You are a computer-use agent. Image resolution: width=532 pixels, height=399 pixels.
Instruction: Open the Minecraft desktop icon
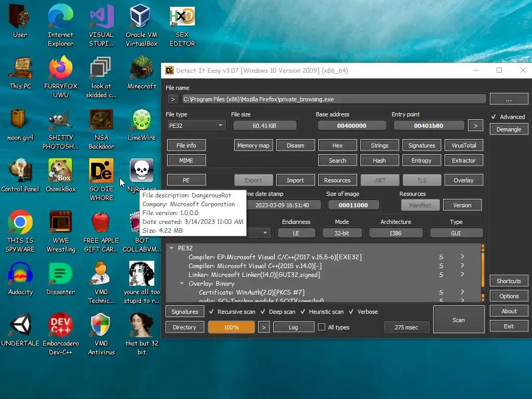141,73
